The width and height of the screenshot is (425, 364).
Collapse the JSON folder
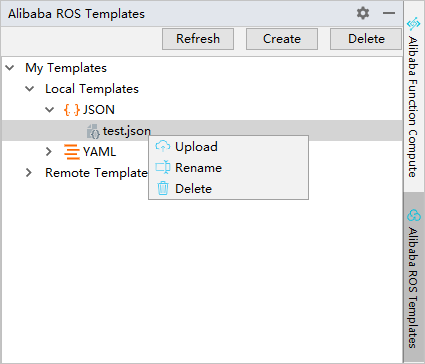(x=49, y=110)
